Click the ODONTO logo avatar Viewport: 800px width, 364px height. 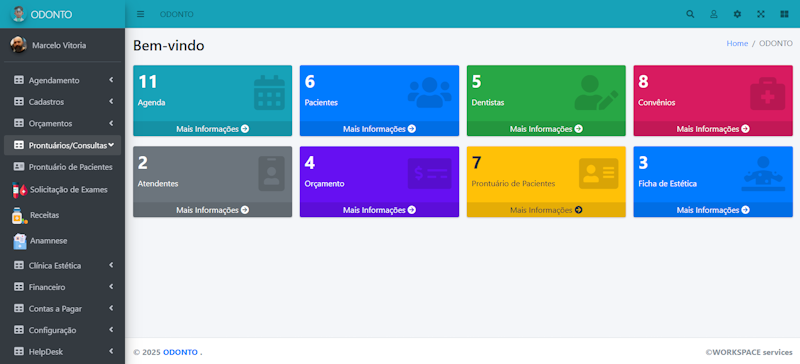point(18,14)
